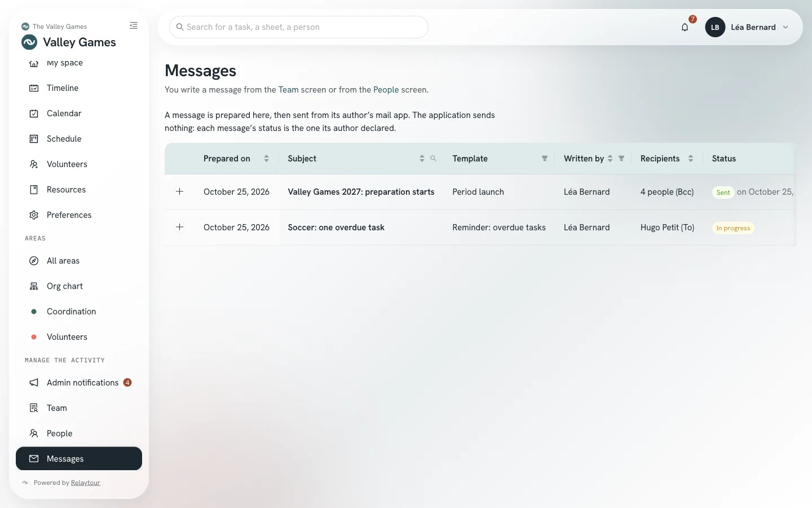Open Preferences in the sidebar
The width and height of the screenshot is (812, 508).
(x=79, y=215)
